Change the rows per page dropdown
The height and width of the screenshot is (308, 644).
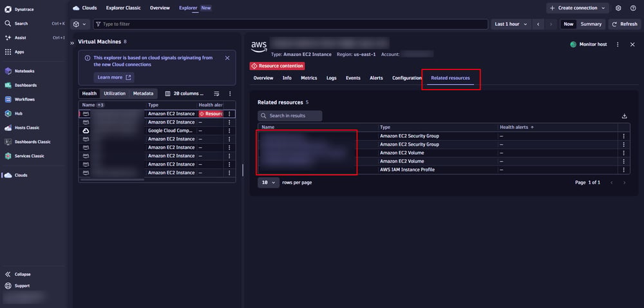[268, 182]
